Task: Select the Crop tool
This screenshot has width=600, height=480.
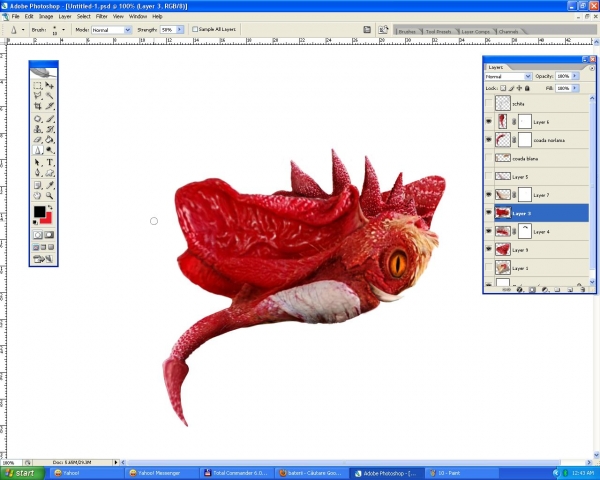Action: 38,106
